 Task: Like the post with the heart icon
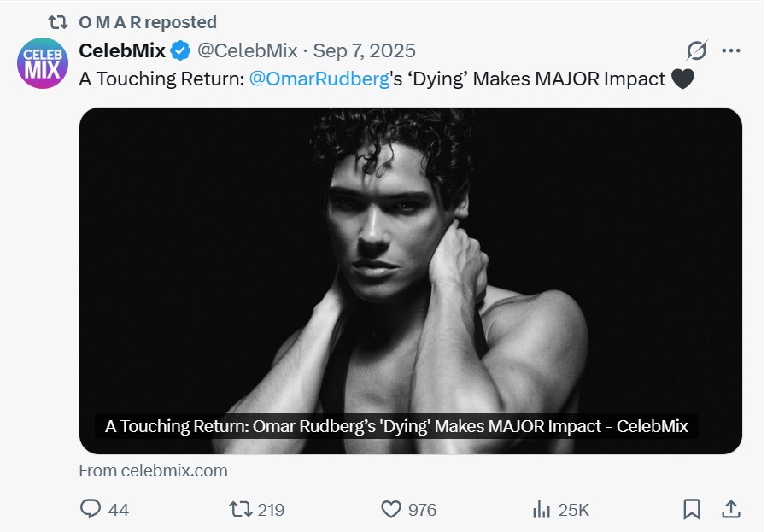point(391,510)
